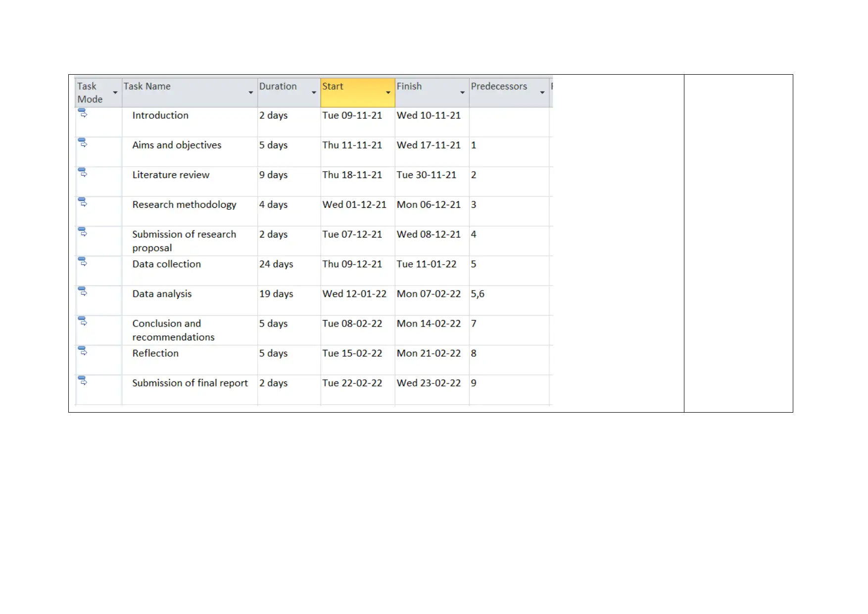This screenshot has width=868, height=614.
Task: Click task mode icon for Research methodology
Action: (x=83, y=202)
